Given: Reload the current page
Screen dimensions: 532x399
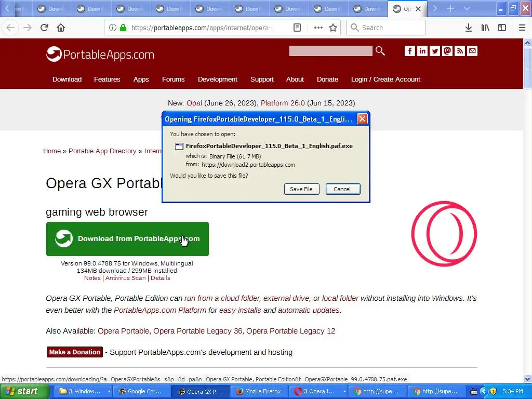Looking at the screenshot, I should pos(44,28).
